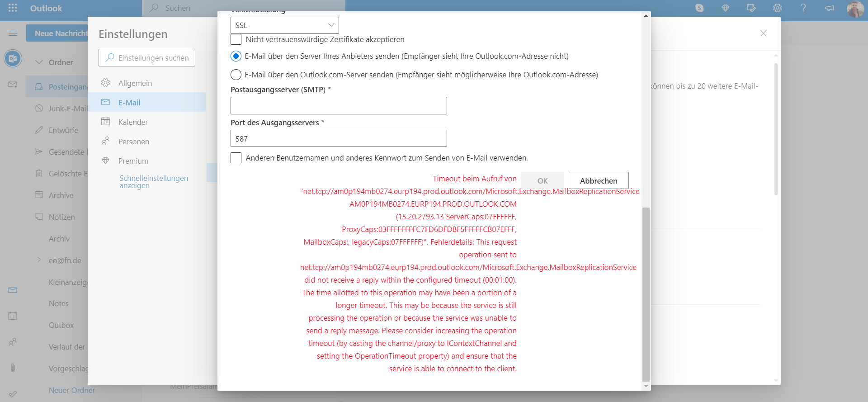
Task: Select send via provider's server radio
Action: pos(236,56)
